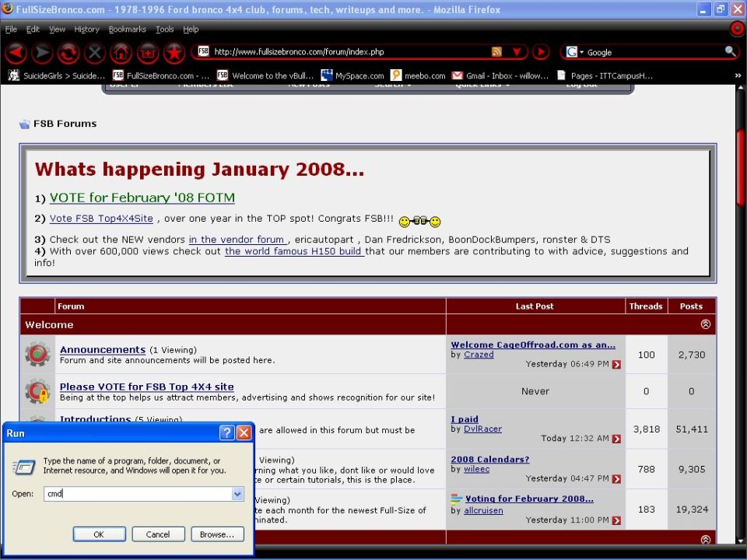
Task: Open the '2008 Calendars?' thread link
Action: [x=489, y=459]
